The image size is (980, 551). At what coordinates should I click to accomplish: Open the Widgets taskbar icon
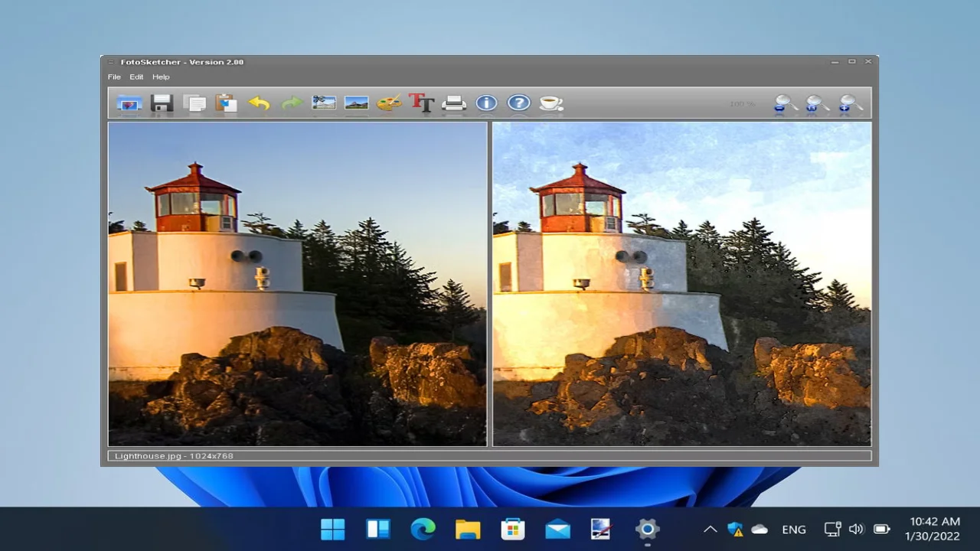point(377,529)
